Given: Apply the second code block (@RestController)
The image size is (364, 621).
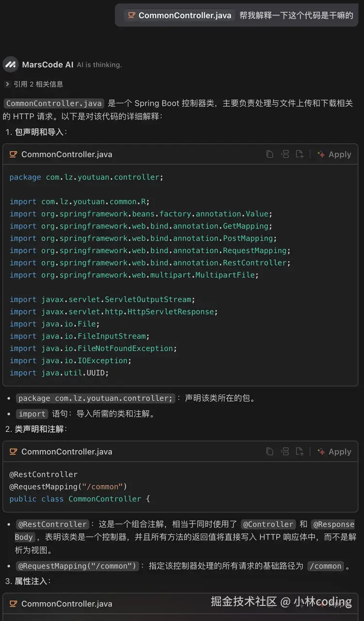Looking at the screenshot, I should (x=334, y=452).
